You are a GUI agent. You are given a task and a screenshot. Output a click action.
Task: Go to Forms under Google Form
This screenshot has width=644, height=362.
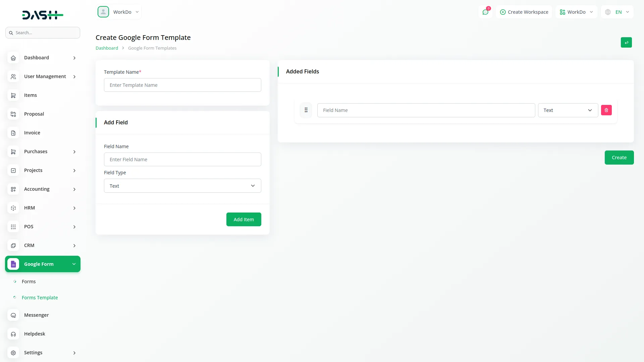[29, 281]
